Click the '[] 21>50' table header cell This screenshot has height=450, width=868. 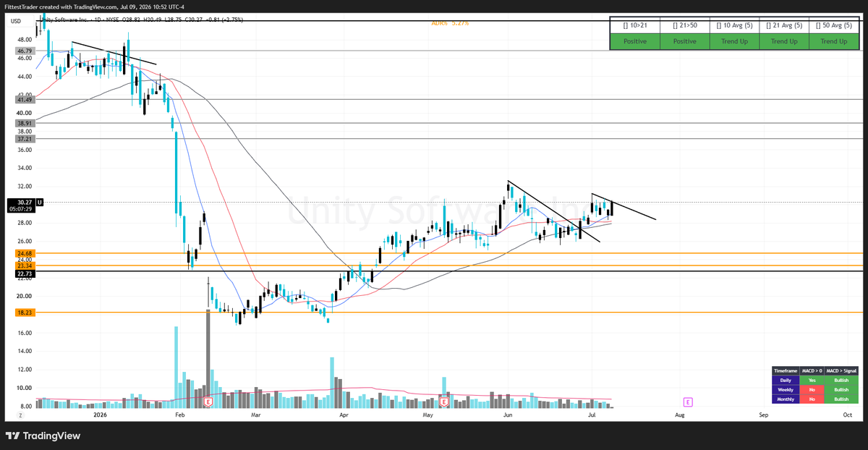(x=685, y=25)
